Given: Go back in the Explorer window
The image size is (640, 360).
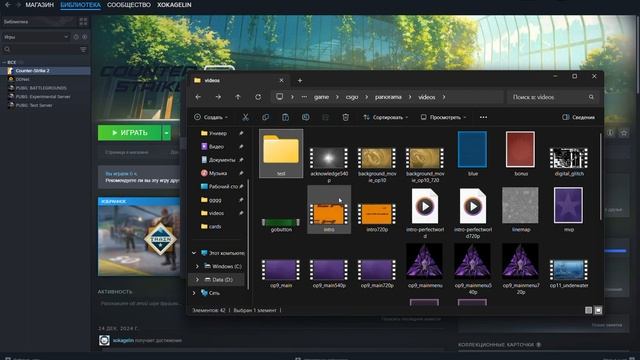Looking at the screenshot, I should coord(198,97).
